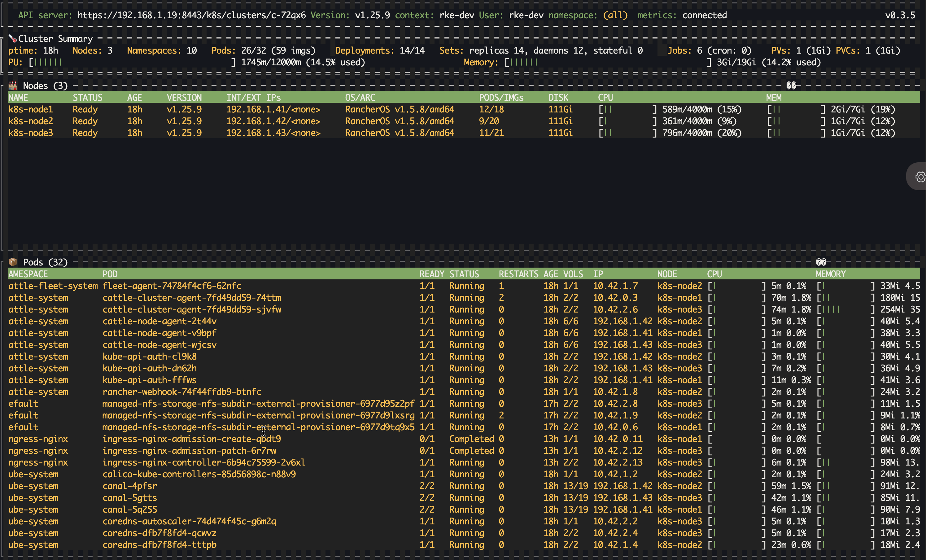Screen dimensions: 926x560
Task: Click the Jobs 6 (cron: 0) value
Action: 724,50
